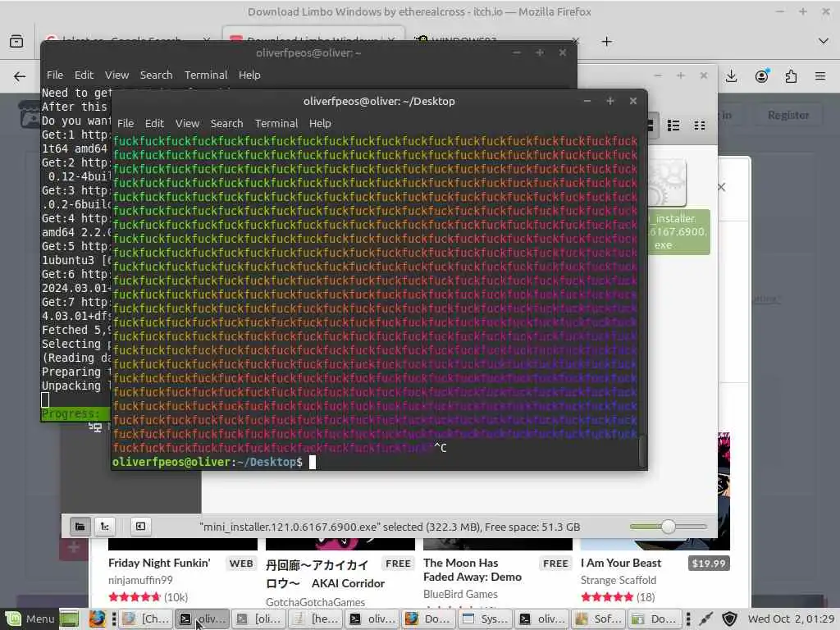Open Search menu in Desktop terminal
Image resolution: width=840 pixels, height=630 pixels.
[x=226, y=123]
